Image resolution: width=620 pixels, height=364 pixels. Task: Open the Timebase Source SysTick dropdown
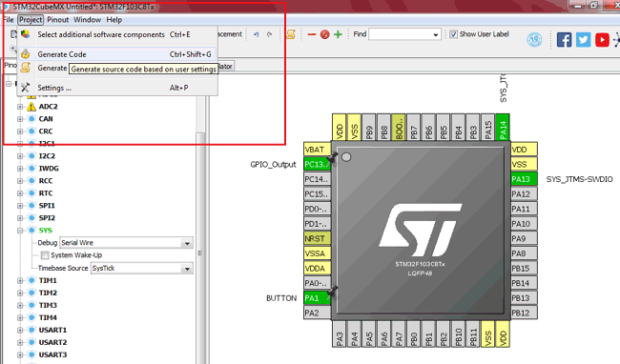click(x=187, y=269)
